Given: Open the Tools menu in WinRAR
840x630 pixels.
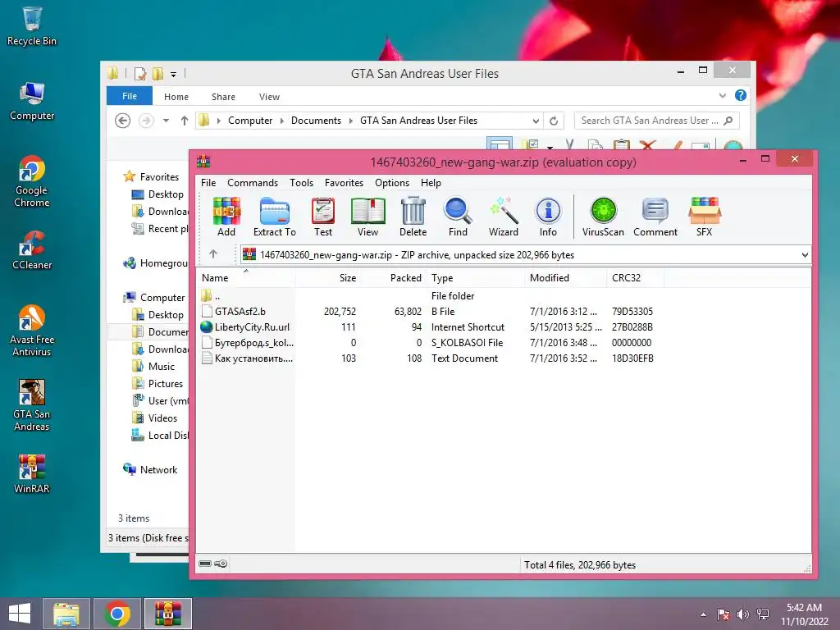Looking at the screenshot, I should [x=301, y=183].
